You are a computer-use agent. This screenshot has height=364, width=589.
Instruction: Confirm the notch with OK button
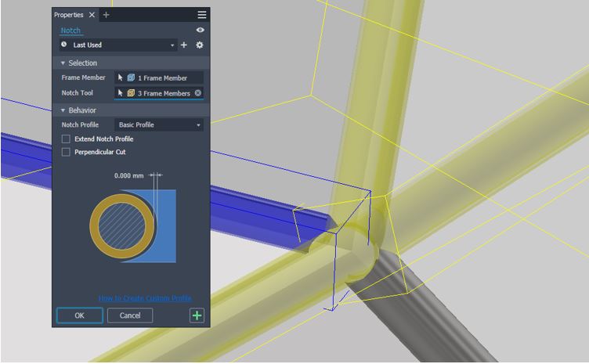(80, 315)
